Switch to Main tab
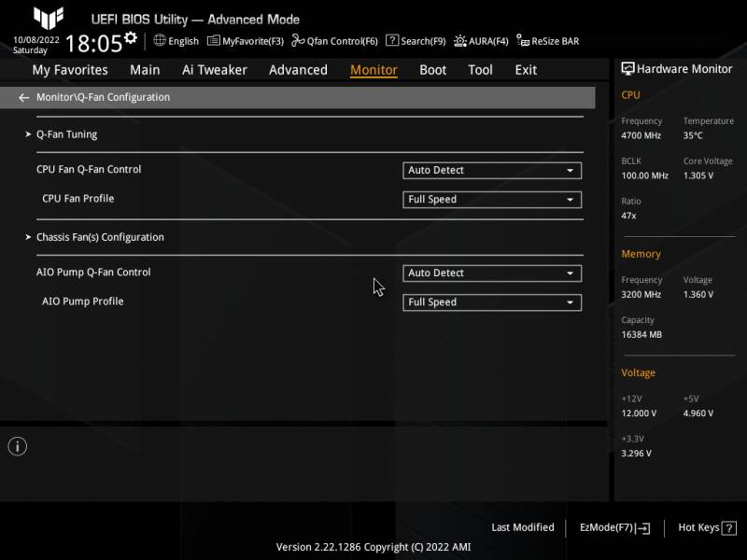747x560 pixels. pos(145,70)
